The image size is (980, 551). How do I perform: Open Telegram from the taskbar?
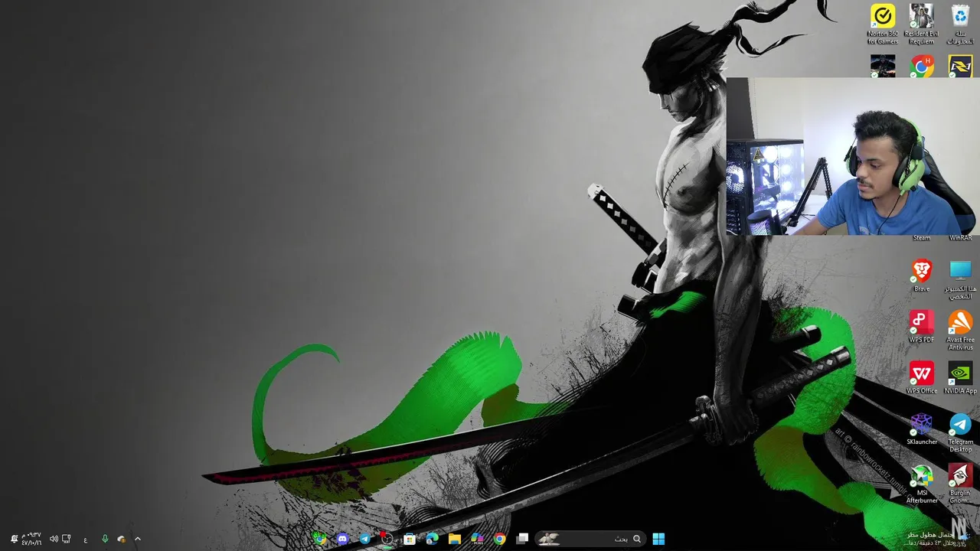click(x=364, y=539)
